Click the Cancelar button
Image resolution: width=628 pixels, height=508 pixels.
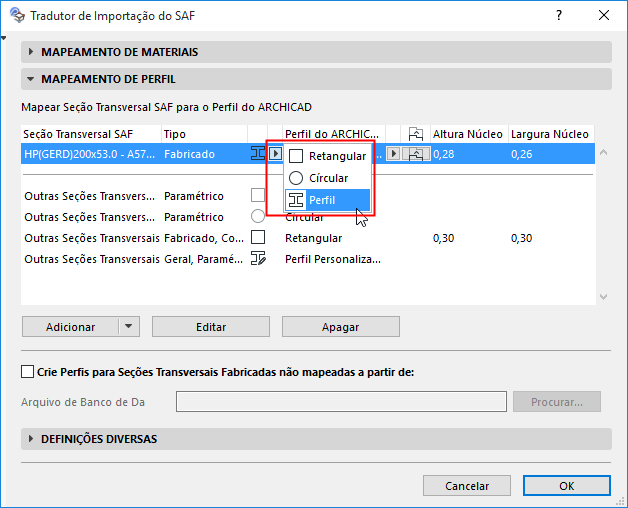pos(467,486)
